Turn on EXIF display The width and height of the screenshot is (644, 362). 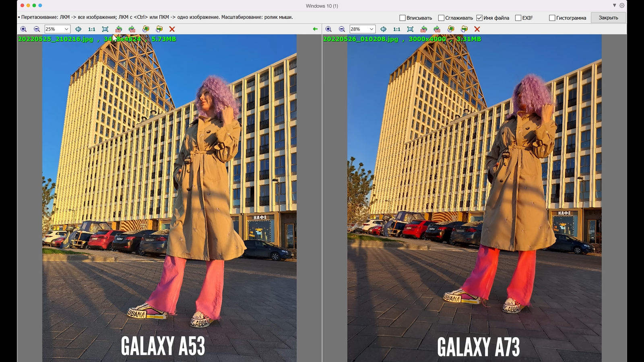click(518, 18)
